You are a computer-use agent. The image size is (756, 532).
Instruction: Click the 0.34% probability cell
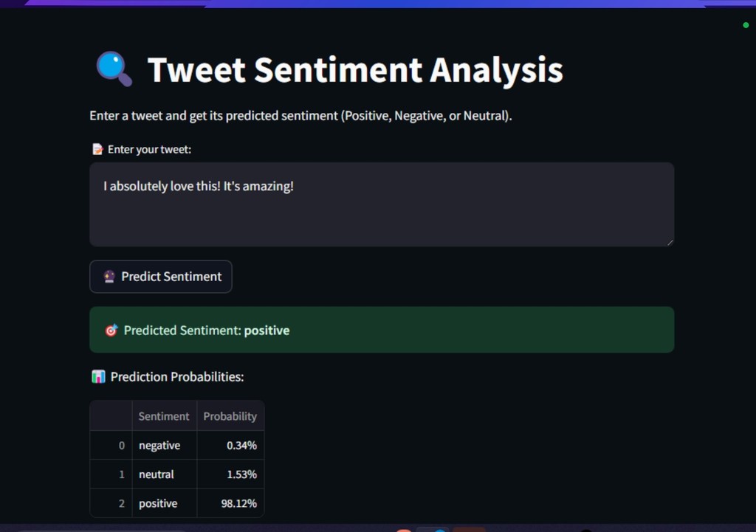tap(241, 446)
